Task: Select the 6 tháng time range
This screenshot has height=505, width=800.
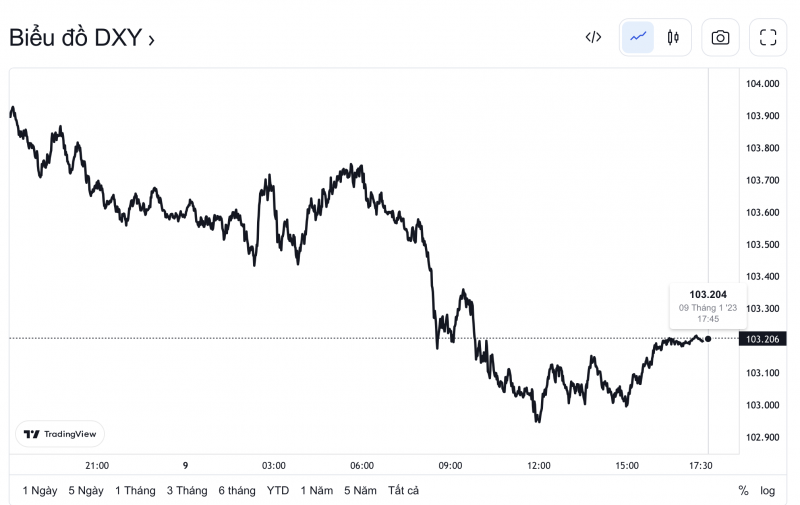Action: tap(237, 490)
